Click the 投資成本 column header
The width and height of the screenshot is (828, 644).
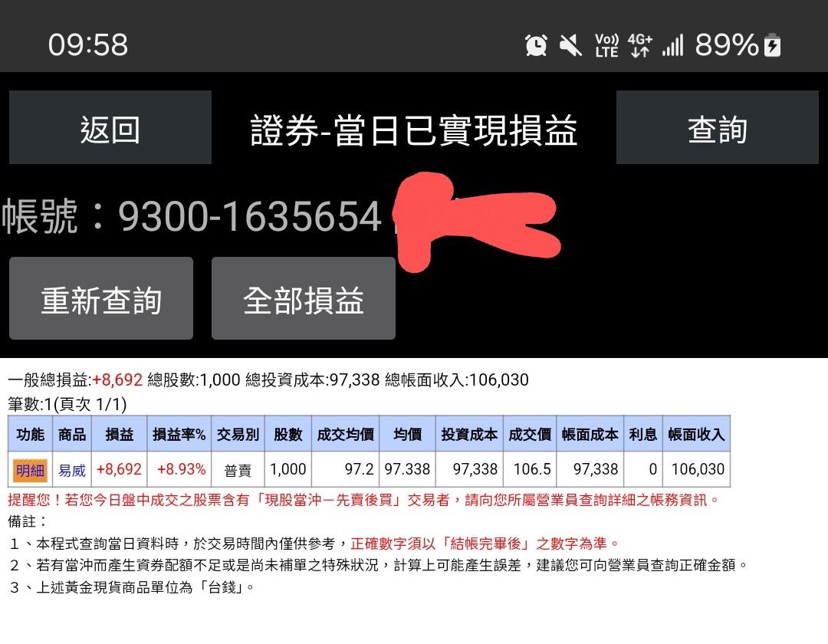click(469, 434)
